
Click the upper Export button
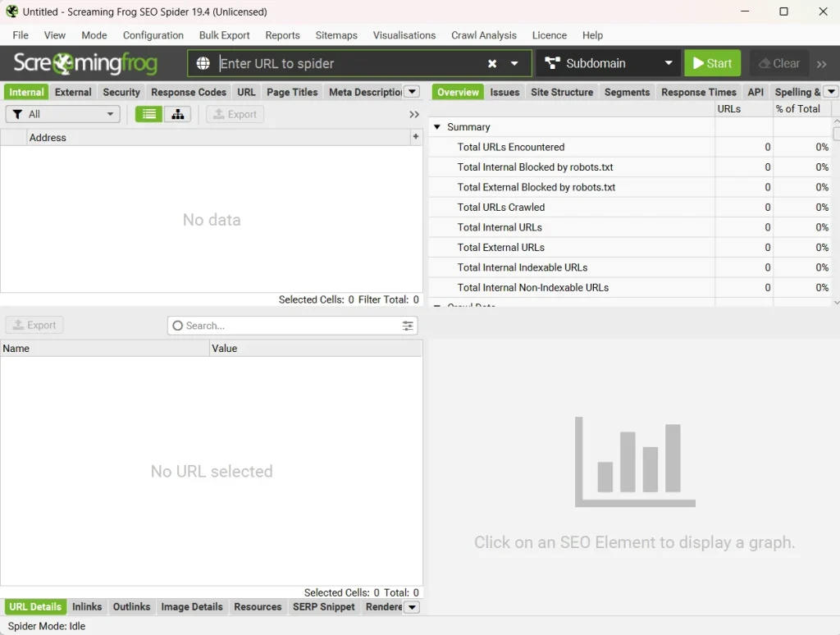tap(235, 114)
